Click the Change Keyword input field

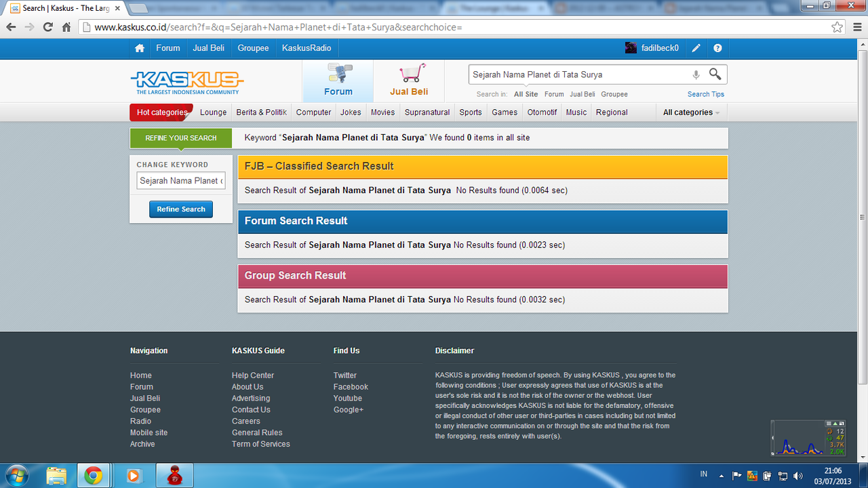pyautogui.click(x=181, y=181)
